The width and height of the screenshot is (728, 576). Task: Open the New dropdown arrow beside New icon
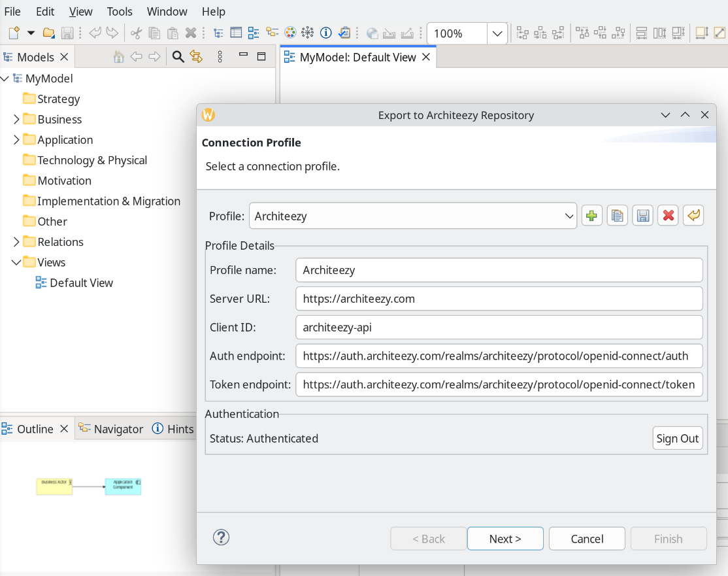31,33
